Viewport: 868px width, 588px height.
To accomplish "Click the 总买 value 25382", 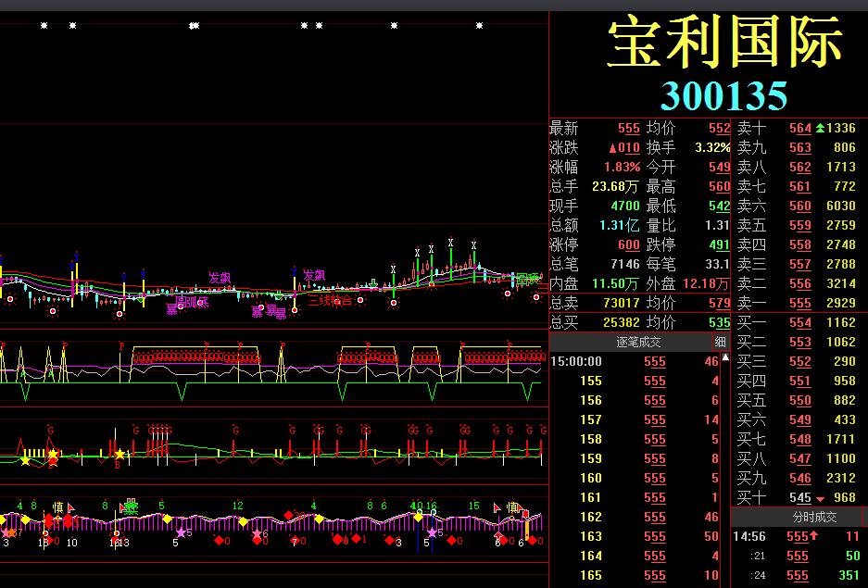I will click(621, 322).
